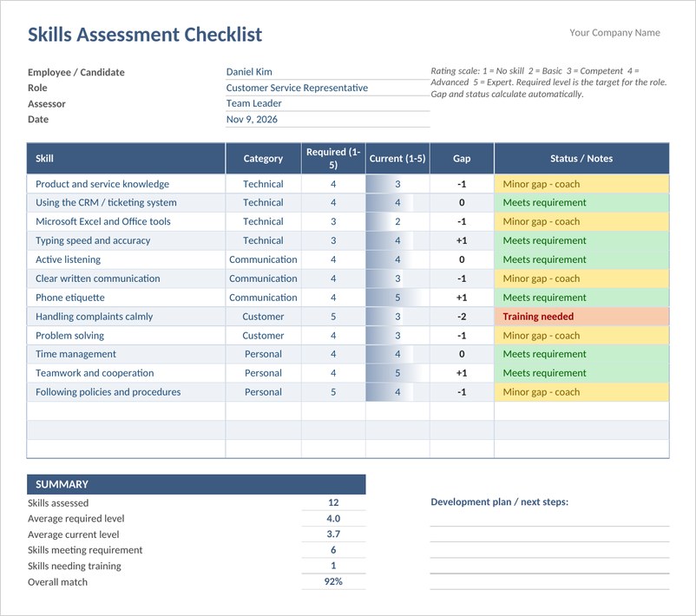Click the Average required level value 4.0
Viewport: 696px width, 616px height.
(333, 518)
